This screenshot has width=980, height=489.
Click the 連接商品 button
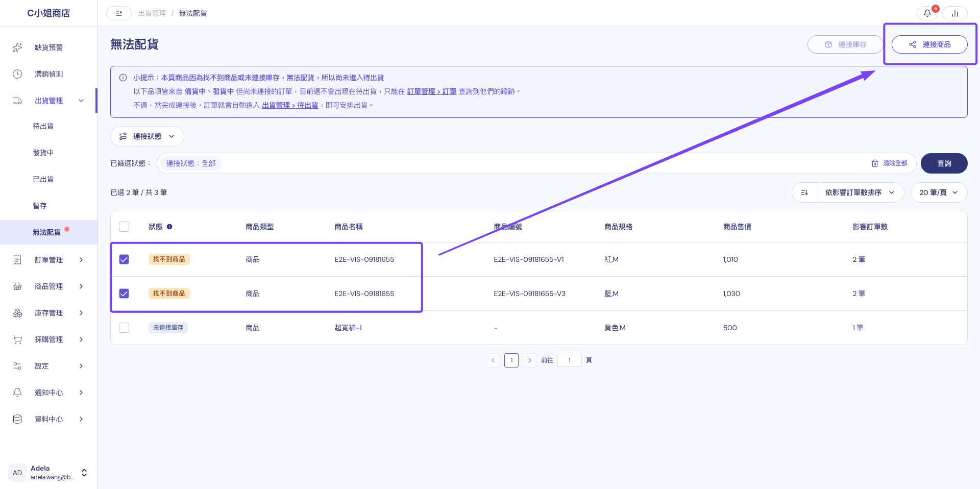pos(929,44)
